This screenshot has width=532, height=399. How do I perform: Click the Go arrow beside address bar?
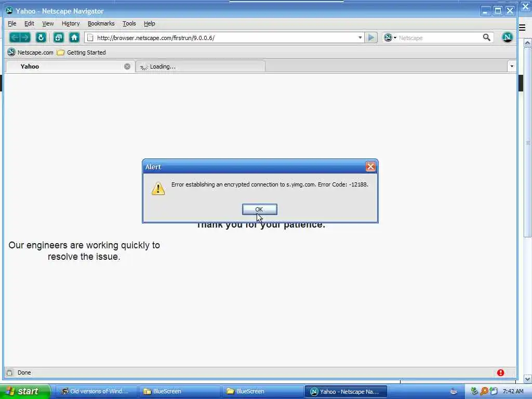[x=371, y=37]
